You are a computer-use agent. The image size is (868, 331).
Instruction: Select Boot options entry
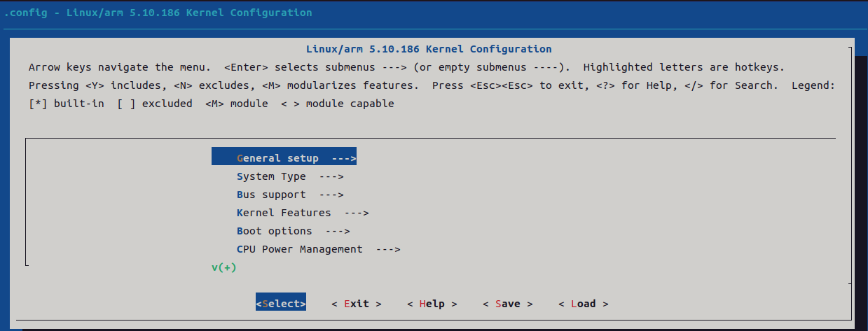(x=293, y=231)
